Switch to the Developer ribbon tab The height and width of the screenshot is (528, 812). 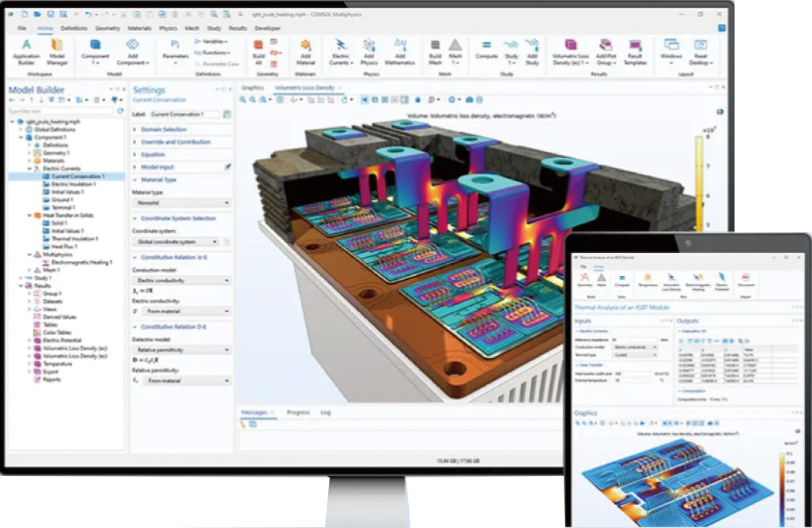(x=267, y=28)
